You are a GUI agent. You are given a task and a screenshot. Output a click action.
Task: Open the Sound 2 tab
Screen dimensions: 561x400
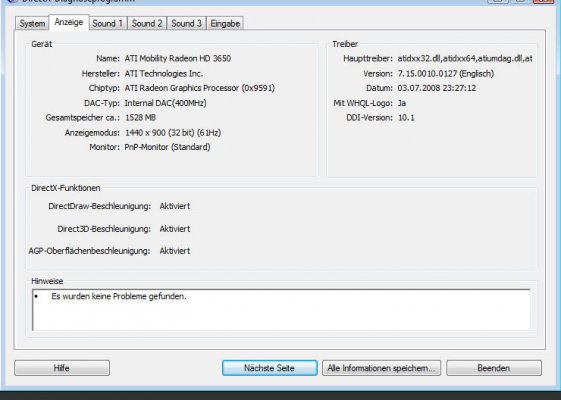[x=147, y=24]
